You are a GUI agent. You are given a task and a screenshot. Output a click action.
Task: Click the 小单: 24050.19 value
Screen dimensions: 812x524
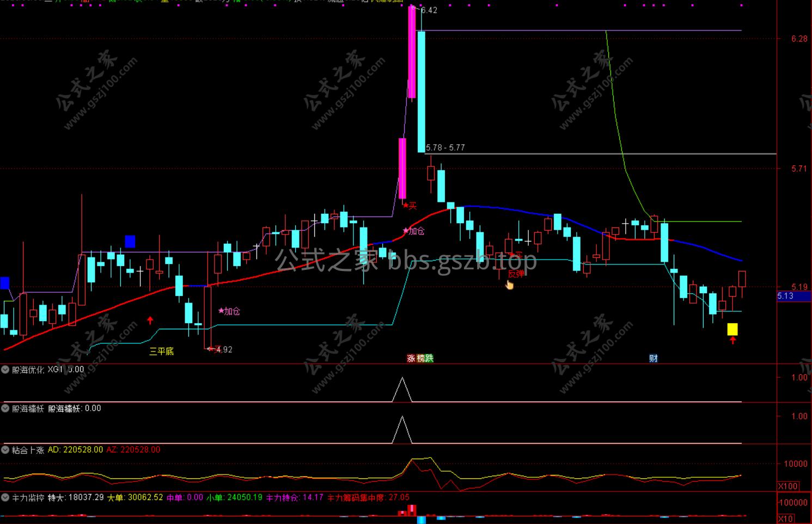(234, 497)
